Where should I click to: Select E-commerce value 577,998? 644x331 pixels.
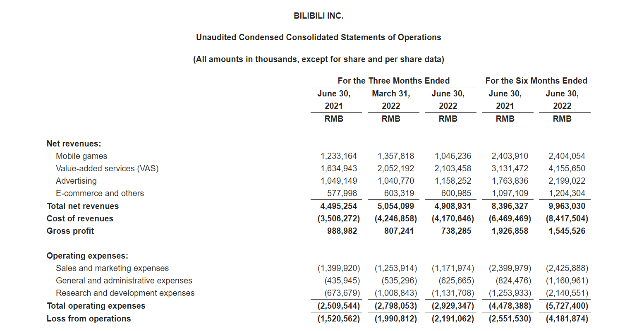(342, 193)
